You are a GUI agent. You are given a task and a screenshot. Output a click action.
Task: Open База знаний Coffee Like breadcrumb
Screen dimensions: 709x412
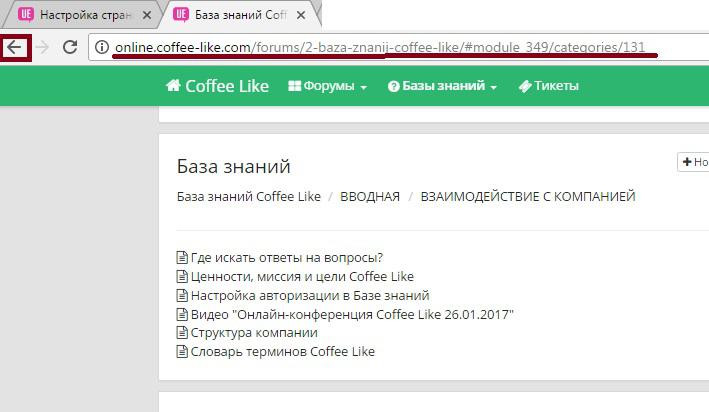coord(249,197)
